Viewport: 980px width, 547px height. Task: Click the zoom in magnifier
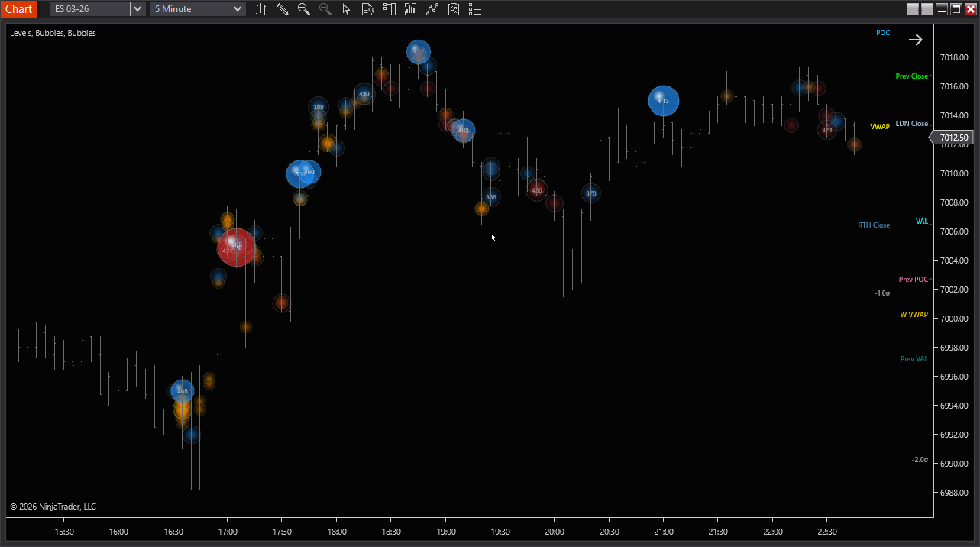pos(304,9)
